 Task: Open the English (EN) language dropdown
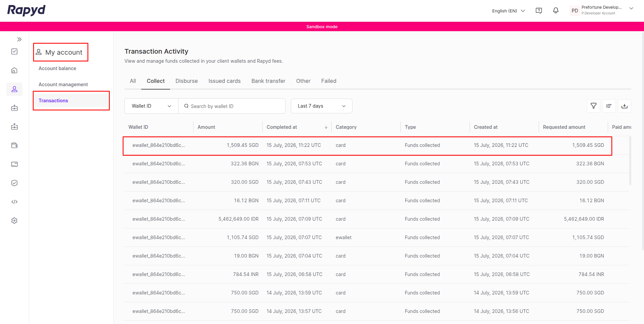click(508, 11)
